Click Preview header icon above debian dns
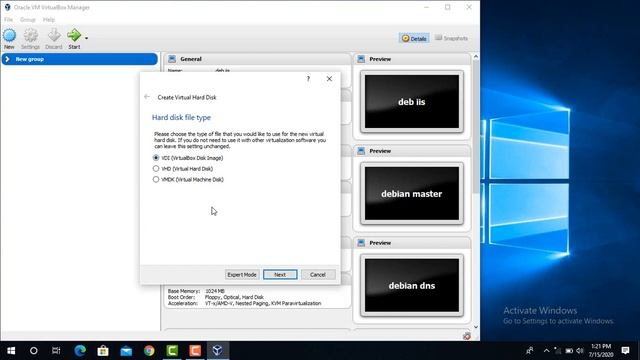640x360 pixels. 361,243
